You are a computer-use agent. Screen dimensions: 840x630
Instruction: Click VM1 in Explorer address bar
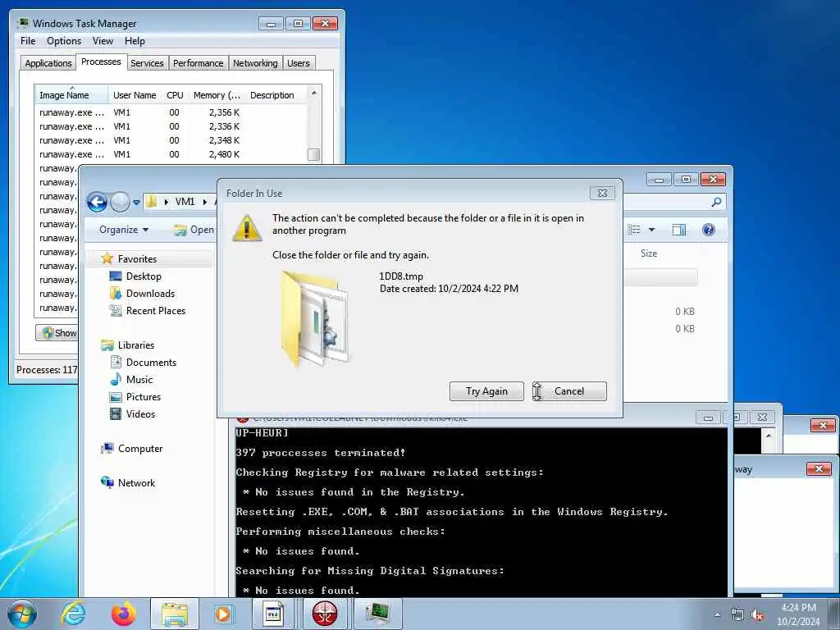point(185,202)
